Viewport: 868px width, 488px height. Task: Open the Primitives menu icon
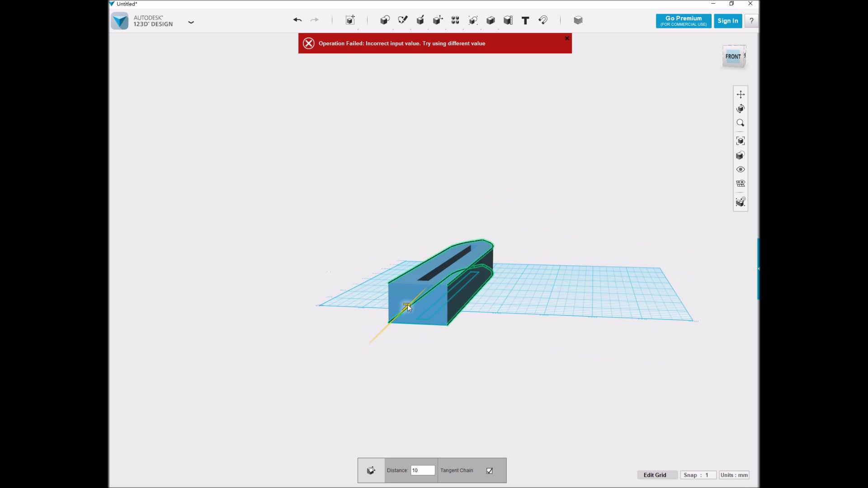tap(385, 20)
